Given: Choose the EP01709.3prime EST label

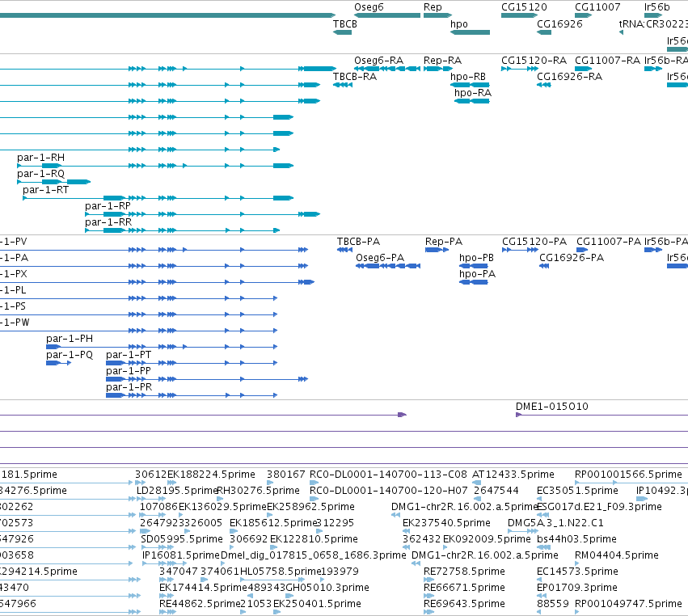Looking at the screenshot, I should click(577, 588).
